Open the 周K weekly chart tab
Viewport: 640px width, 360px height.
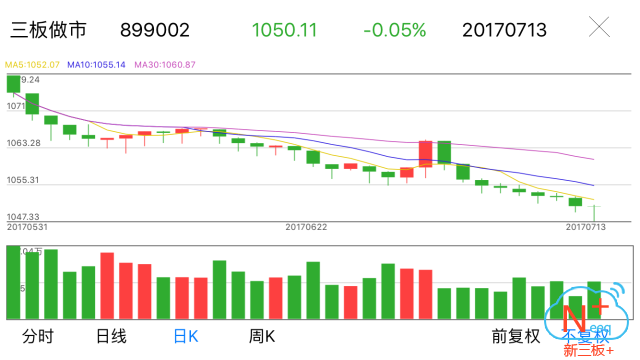(262, 337)
